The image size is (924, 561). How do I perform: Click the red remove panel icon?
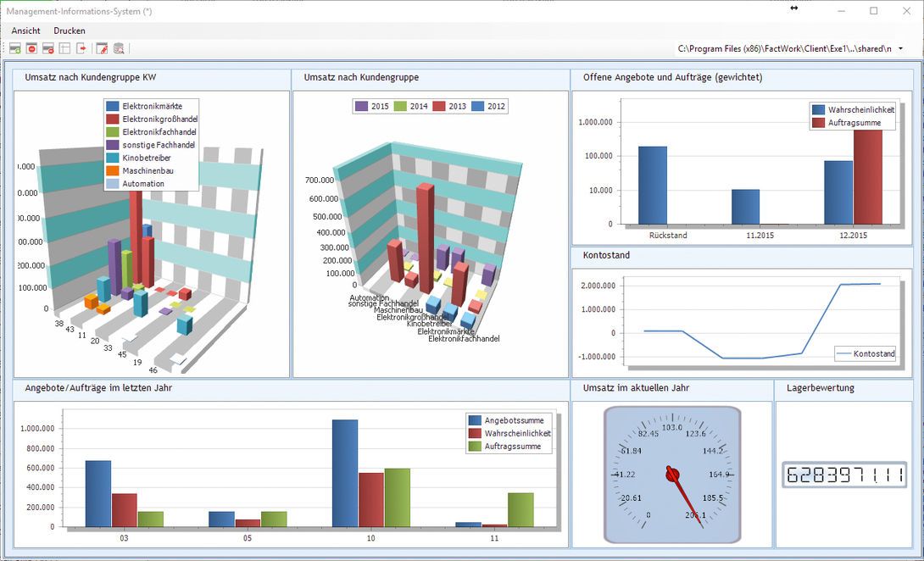coord(31,48)
